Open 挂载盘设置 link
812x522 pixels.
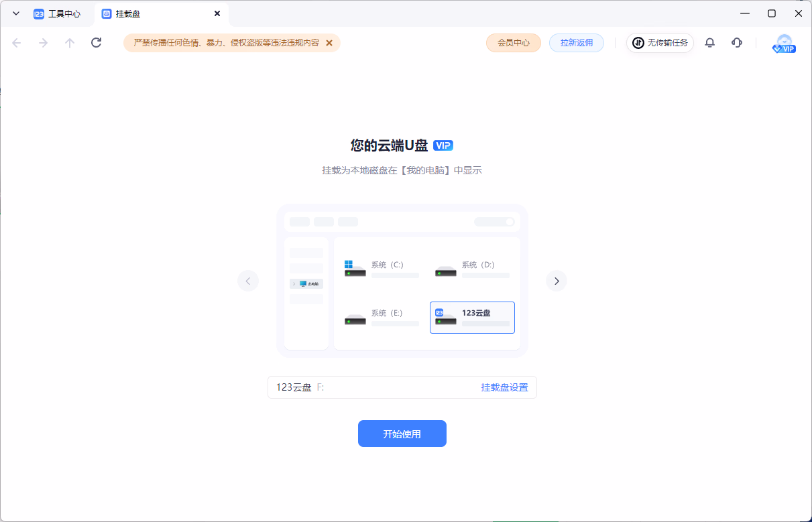(x=504, y=387)
